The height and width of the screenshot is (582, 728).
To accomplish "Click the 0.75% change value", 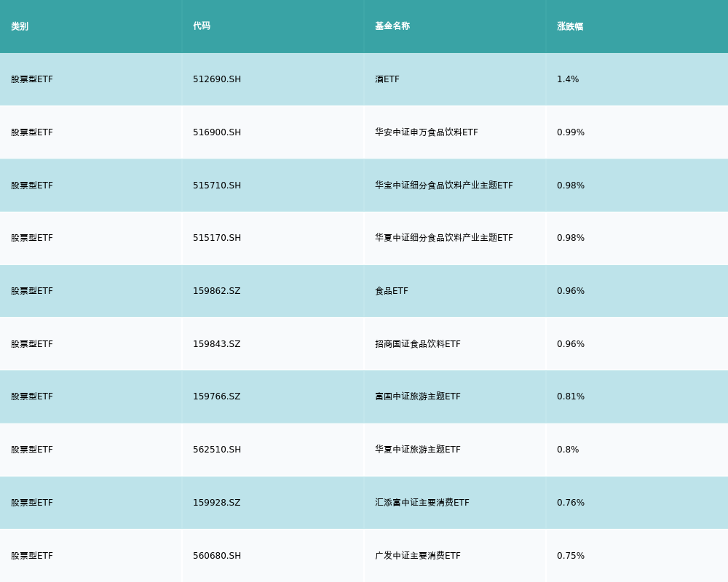I will click(571, 556).
